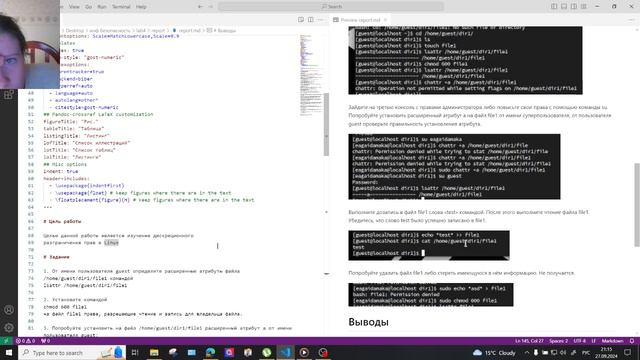
Task: Open the Windows action center notification icon
Action: click(628, 352)
